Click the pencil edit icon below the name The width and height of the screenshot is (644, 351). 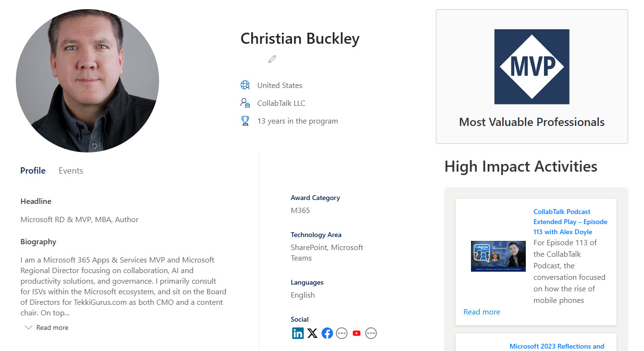point(272,59)
